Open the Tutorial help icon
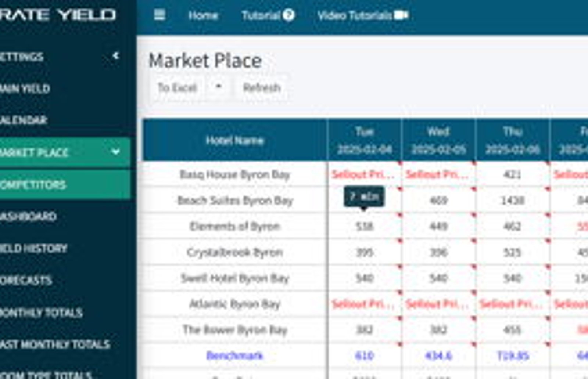This screenshot has height=379, width=588. (x=289, y=15)
